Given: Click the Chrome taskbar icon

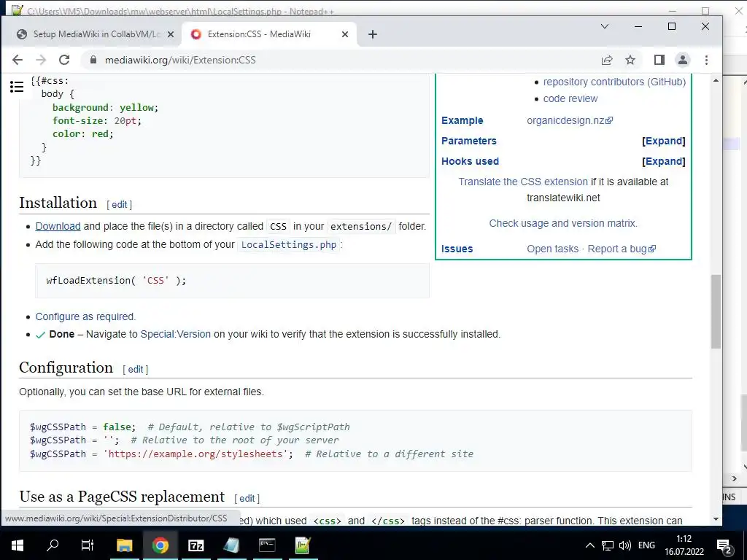Looking at the screenshot, I should pyautogui.click(x=160, y=545).
